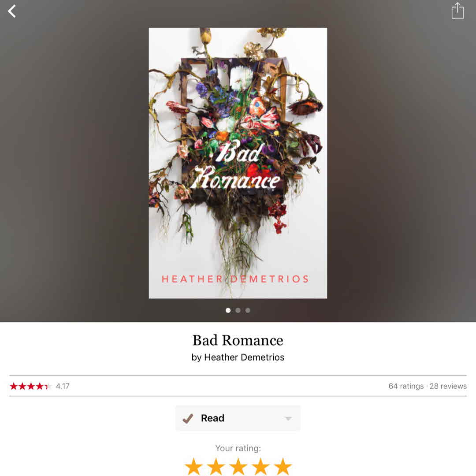Select the first page indicator dot
The width and height of the screenshot is (476, 476).
pyautogui.click(x=228, y=310)
